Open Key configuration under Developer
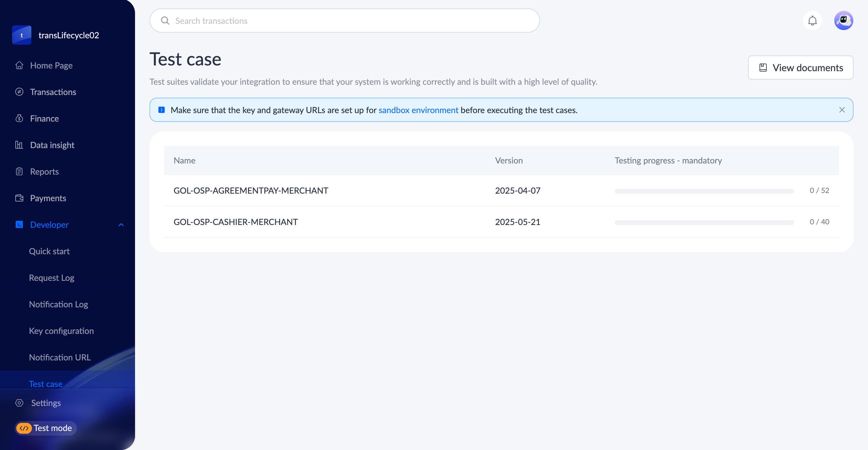Screen dimensions: 868x450 tap(61, 331)
